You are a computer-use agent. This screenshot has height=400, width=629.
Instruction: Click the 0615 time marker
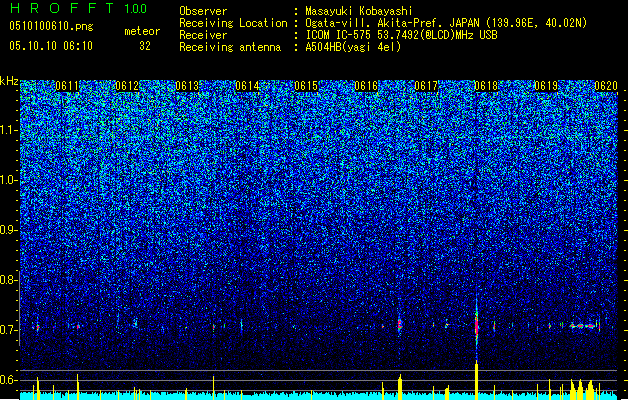(306, 86)
